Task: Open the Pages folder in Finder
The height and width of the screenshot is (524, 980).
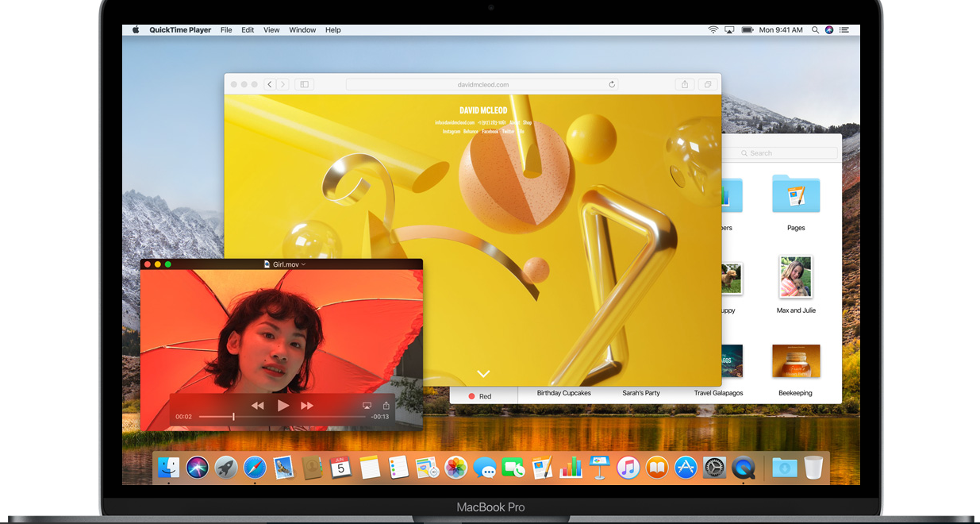Action: click(x=796, y=194)
